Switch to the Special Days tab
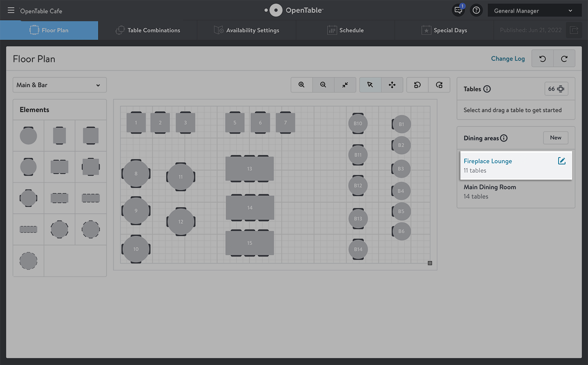This screenshot has width=588, height=365. pyautogui.click(x=444, y=30)
